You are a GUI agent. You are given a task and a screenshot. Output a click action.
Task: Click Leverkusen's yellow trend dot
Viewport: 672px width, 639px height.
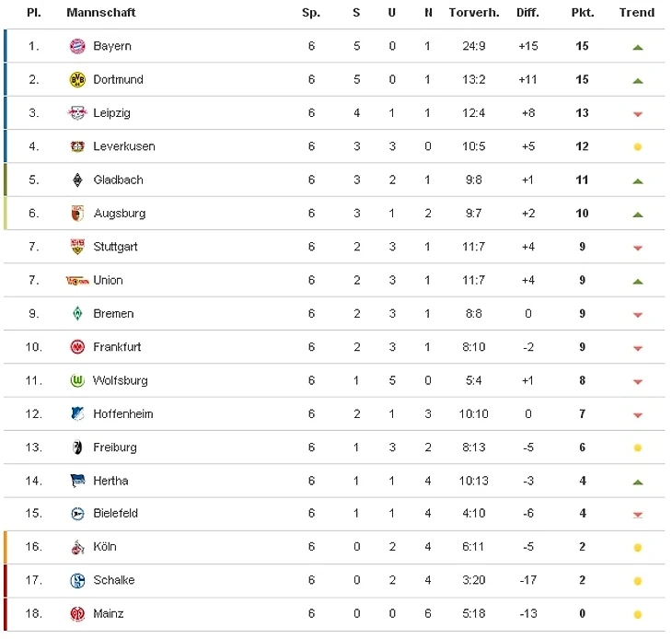tap(637, 147)
